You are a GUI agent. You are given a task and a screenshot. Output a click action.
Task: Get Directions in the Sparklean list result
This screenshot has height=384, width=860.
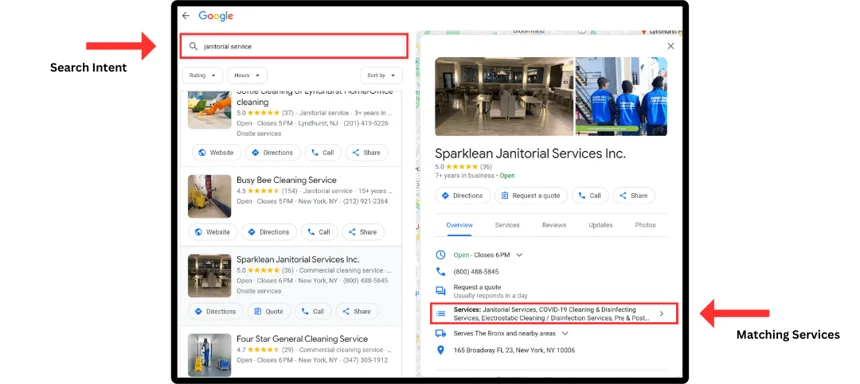216,311
